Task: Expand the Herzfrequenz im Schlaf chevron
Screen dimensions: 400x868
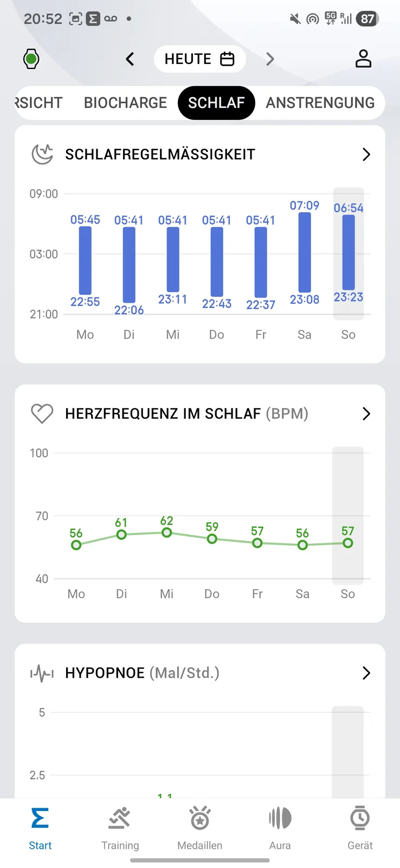Action: pos(366,414)
